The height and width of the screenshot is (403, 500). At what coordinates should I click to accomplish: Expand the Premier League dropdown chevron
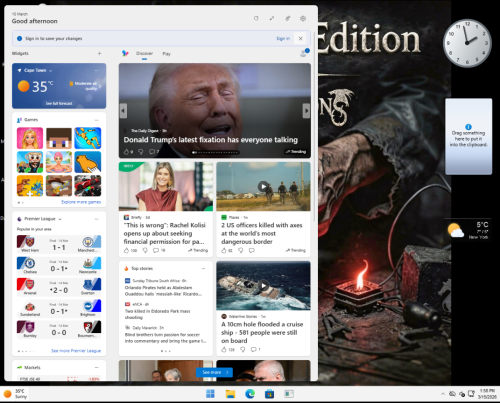click(60, 219)
